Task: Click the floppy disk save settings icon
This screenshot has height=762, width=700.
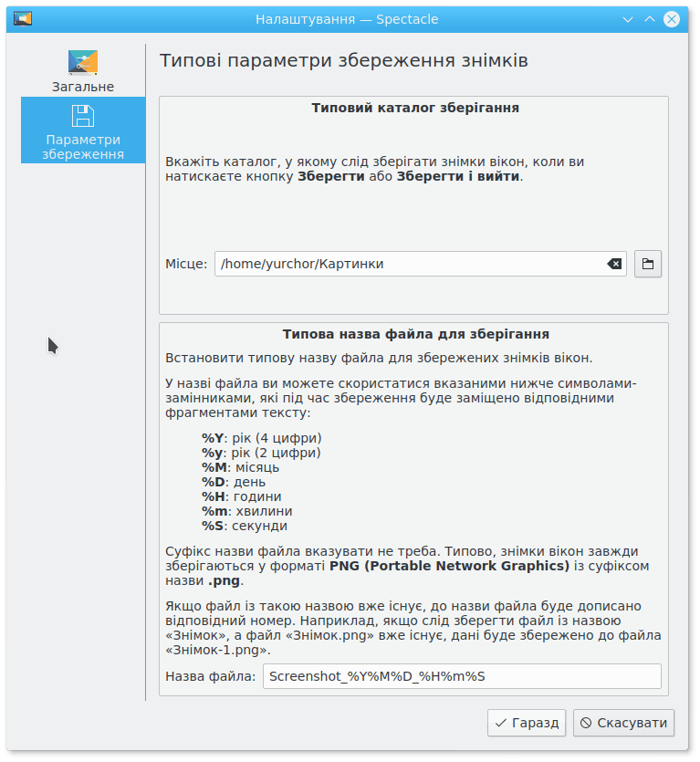Action: click(83, 116)
